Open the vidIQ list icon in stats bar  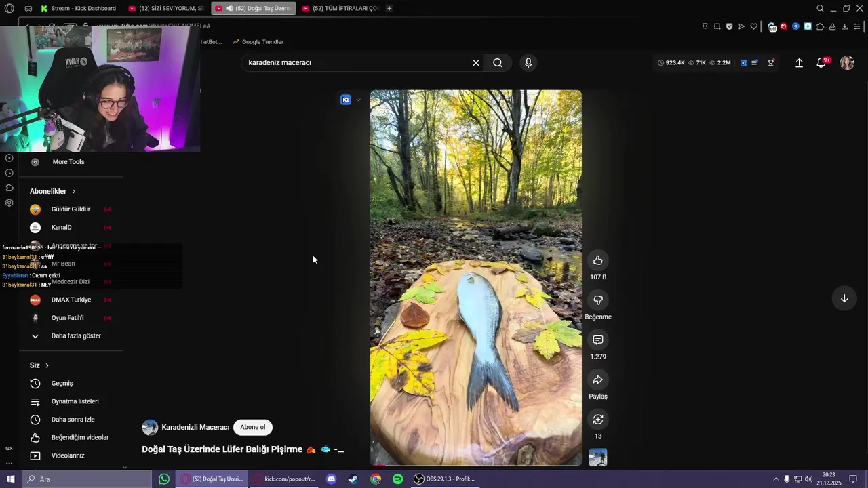(755, 62)
